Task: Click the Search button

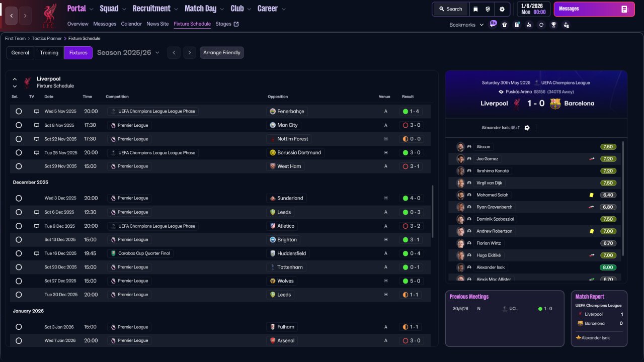Action: tap(450, 9)
